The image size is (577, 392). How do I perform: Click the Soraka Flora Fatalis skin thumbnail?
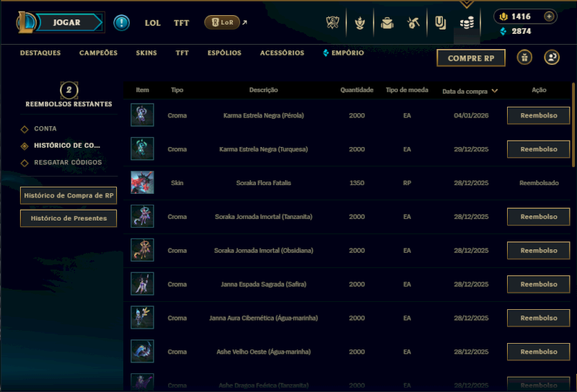[x=142, y=182]
